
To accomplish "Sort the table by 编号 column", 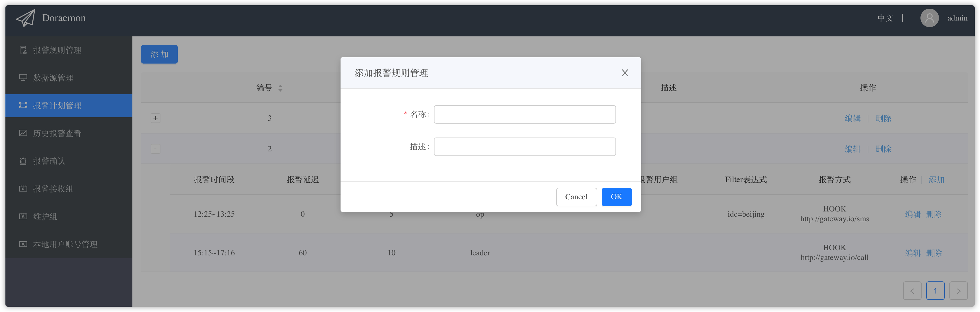I will (x=280, y=88).
